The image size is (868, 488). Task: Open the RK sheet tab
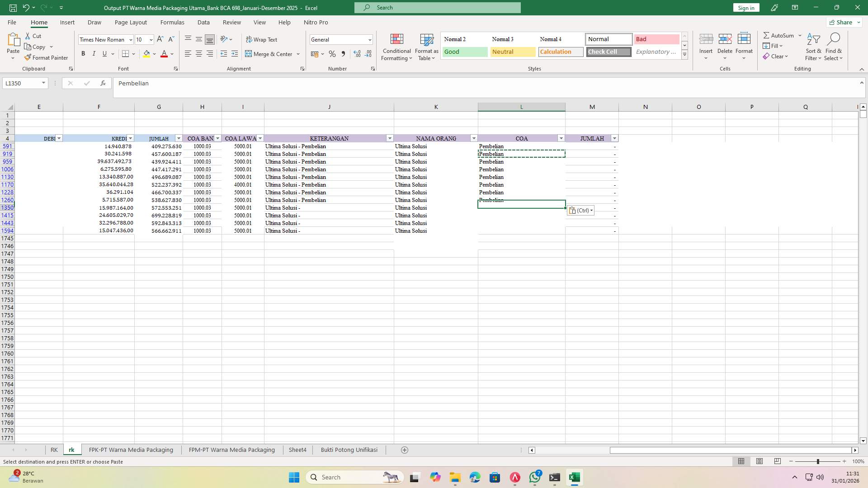[x=54, y=450]
